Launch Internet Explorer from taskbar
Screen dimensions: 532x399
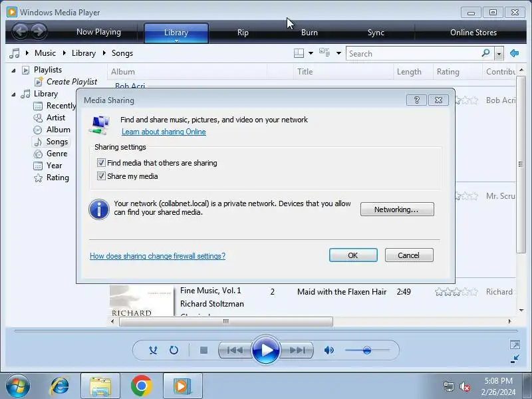click(59, 386)
